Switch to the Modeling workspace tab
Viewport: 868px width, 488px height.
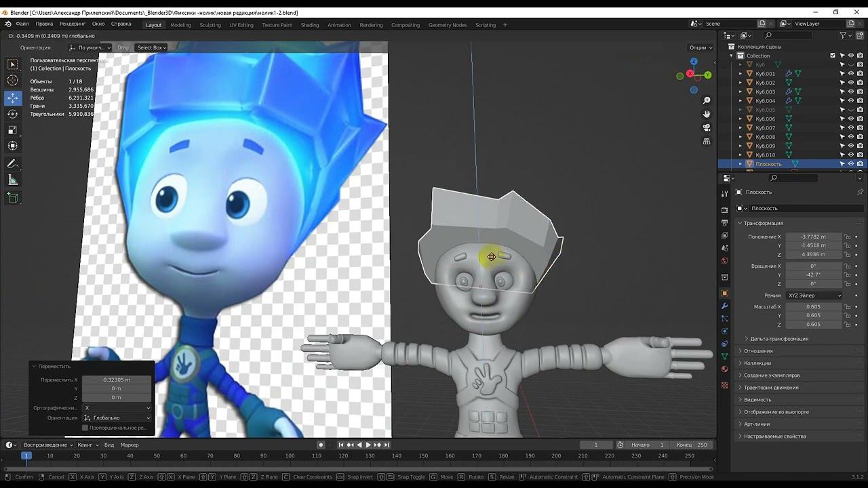180,25
